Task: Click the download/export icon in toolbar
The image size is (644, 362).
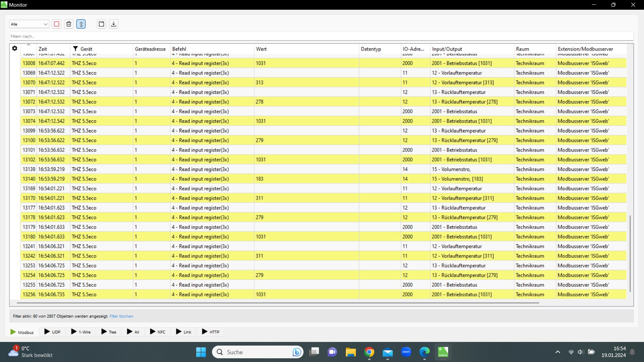Action: pyautogui.click(x=114, y=24)
